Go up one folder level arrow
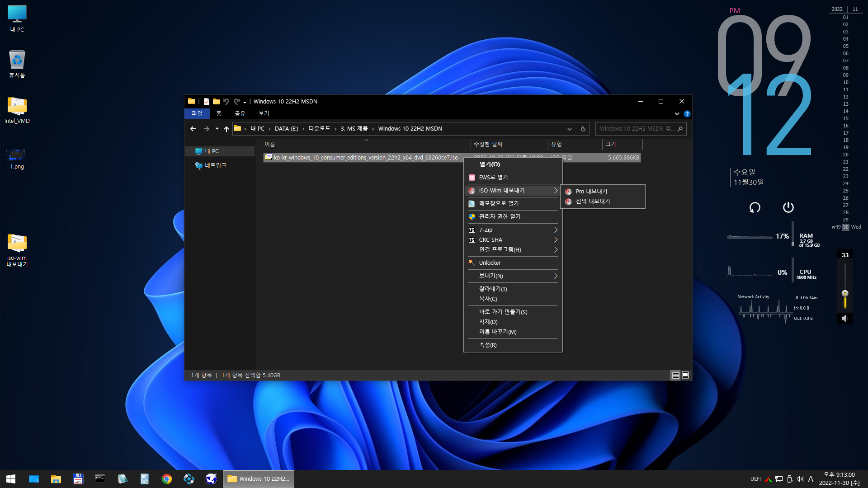 pos(226,129)
